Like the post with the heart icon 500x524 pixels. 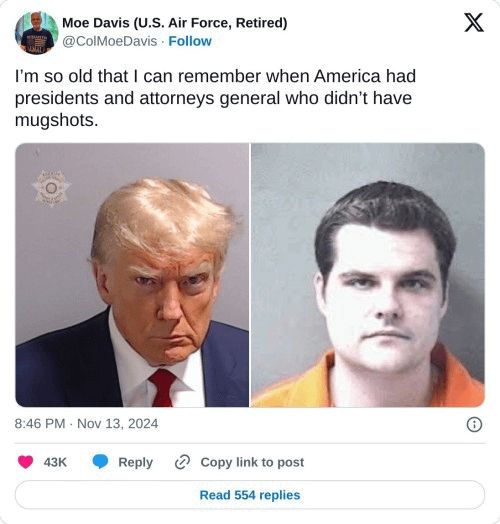tap(25, 462)
